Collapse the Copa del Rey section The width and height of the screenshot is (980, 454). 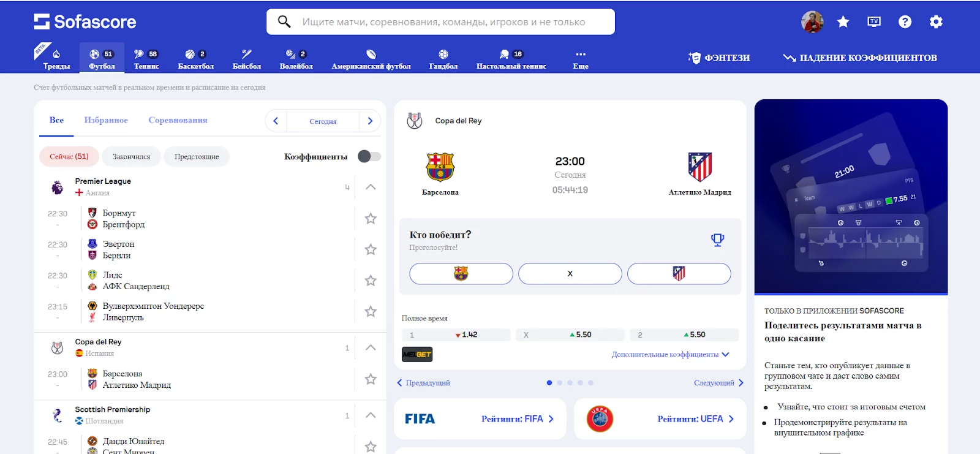(371, 347)
